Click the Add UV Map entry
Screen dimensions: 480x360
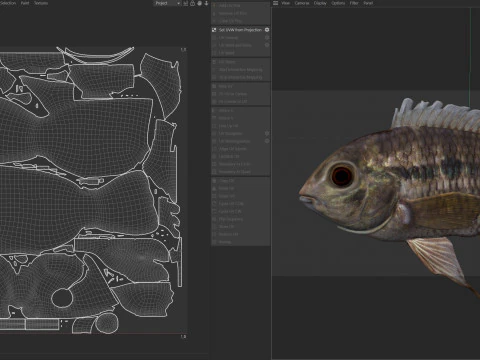coord(240,6)
